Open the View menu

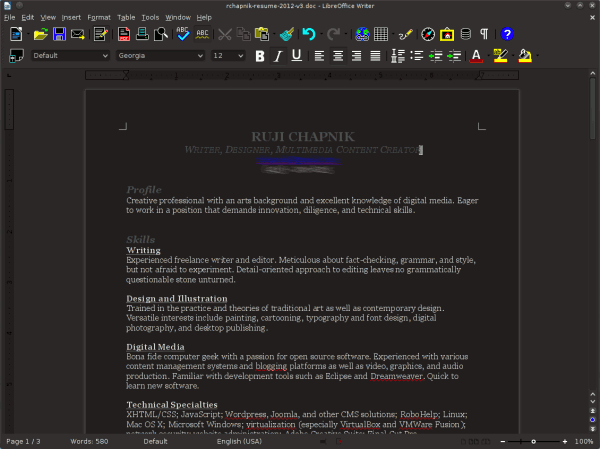48,18
